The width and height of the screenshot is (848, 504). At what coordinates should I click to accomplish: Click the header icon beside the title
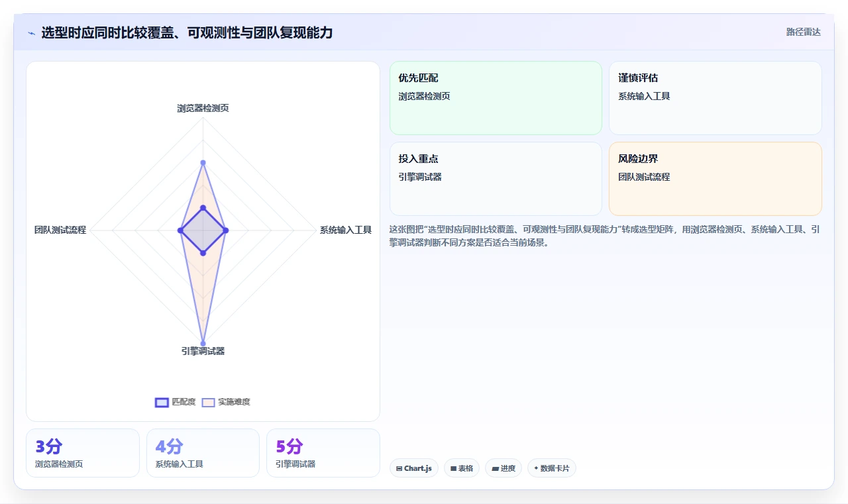pos(32,32)
